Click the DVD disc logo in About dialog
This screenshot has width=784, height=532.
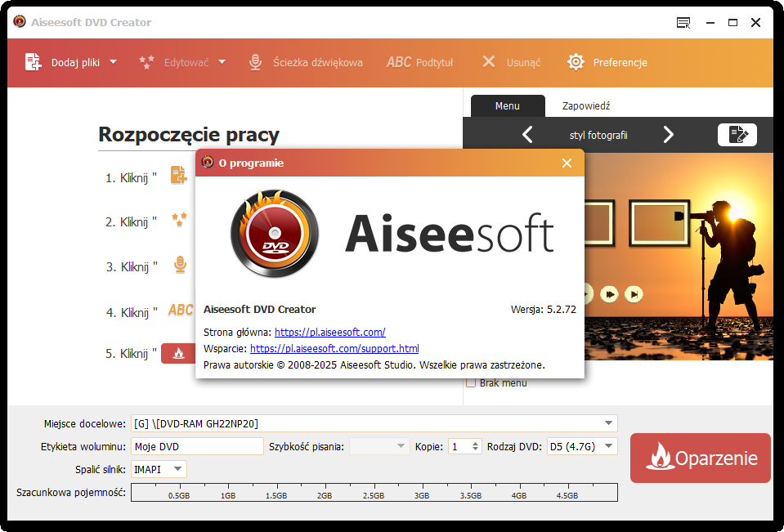pos(275,233)
